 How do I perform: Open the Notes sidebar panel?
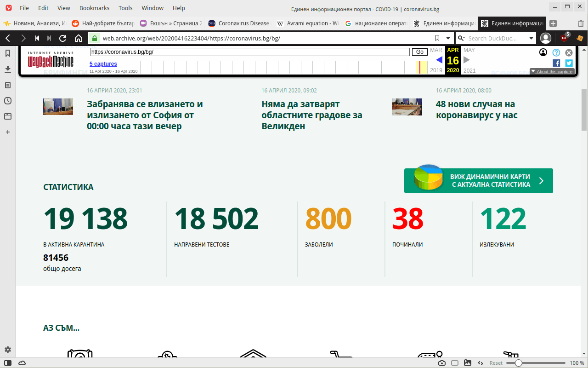[8, 85]
